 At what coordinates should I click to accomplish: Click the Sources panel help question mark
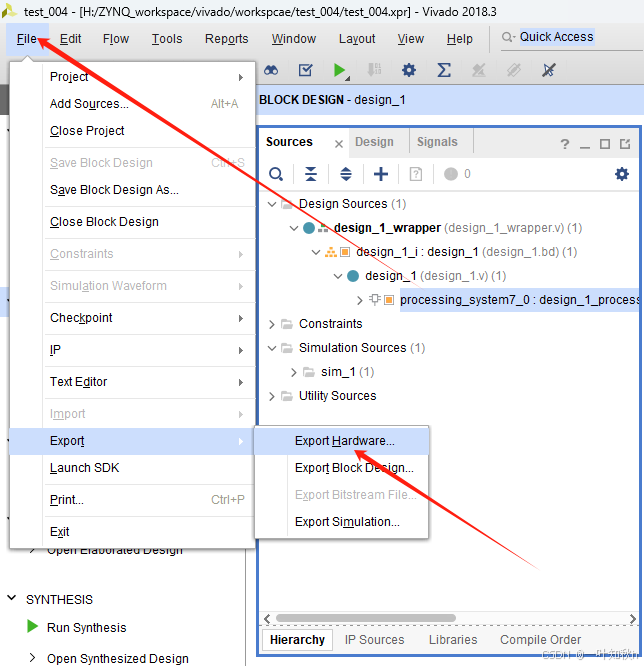pyautogui.click(x=565, y=144)
